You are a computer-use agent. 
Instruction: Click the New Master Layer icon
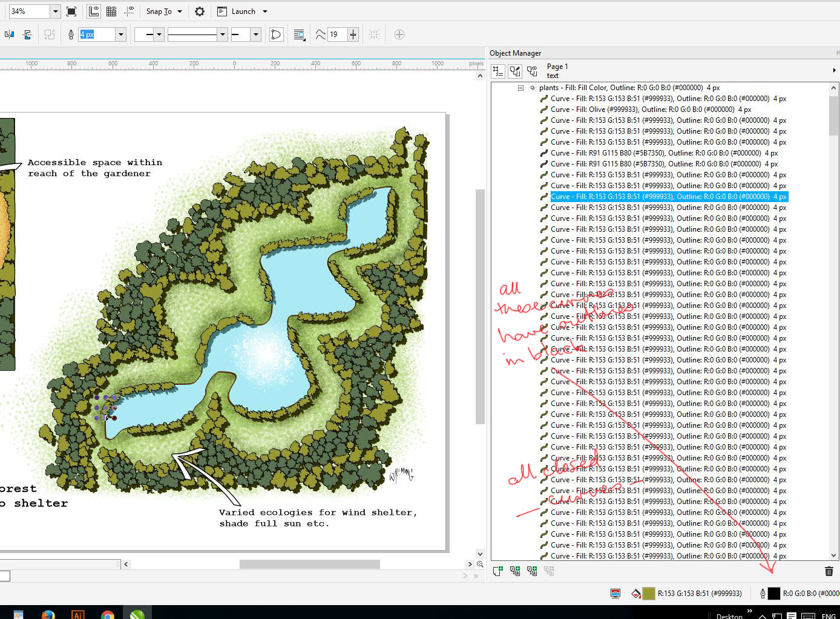[515, 571]
